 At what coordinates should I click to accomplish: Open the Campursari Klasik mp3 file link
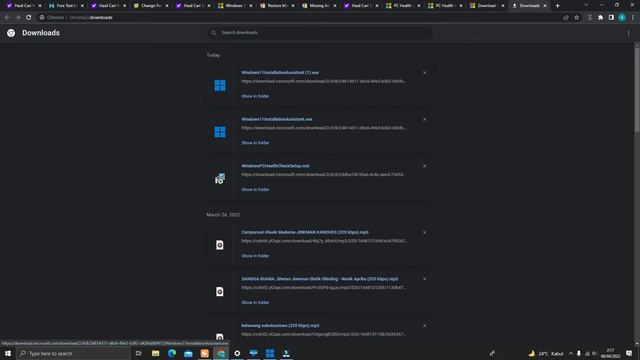(304, 232)
